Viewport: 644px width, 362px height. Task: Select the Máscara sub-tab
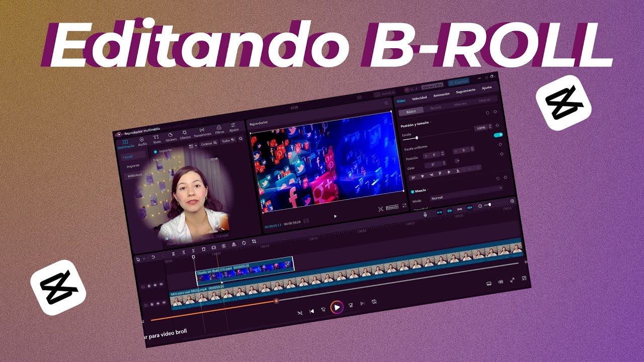point(460,104)
